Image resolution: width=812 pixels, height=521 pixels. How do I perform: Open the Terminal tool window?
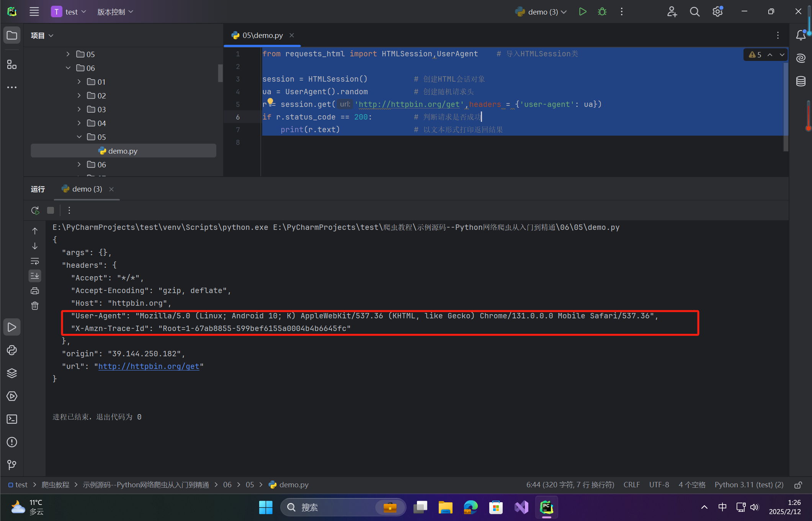click(x=12, y=419)
